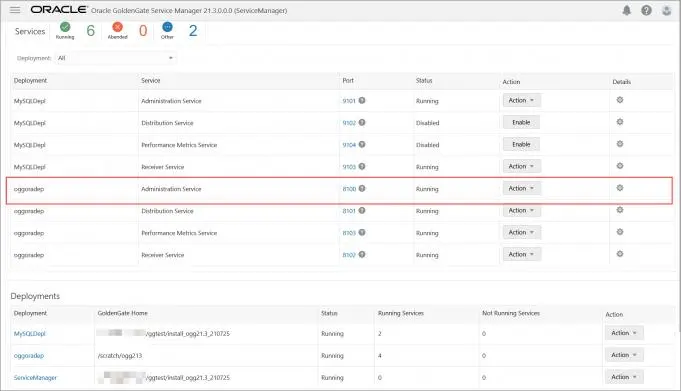Open Action dropdown for ServiceManager deployment
This screenshot has width=681, height=391.
624,377
